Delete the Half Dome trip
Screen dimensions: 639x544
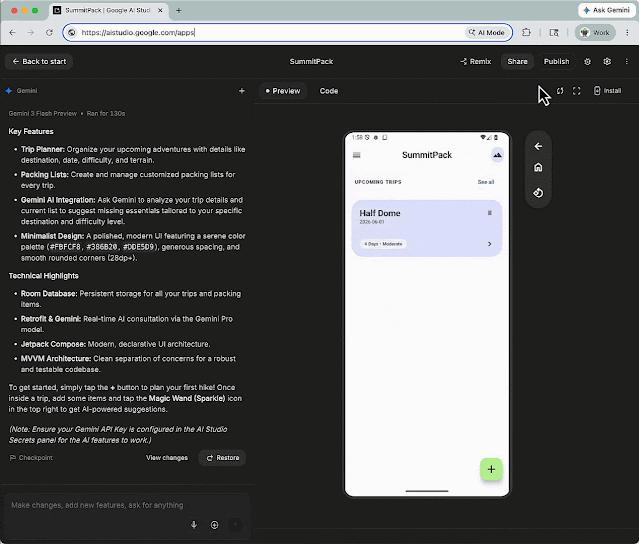point(490,213)
